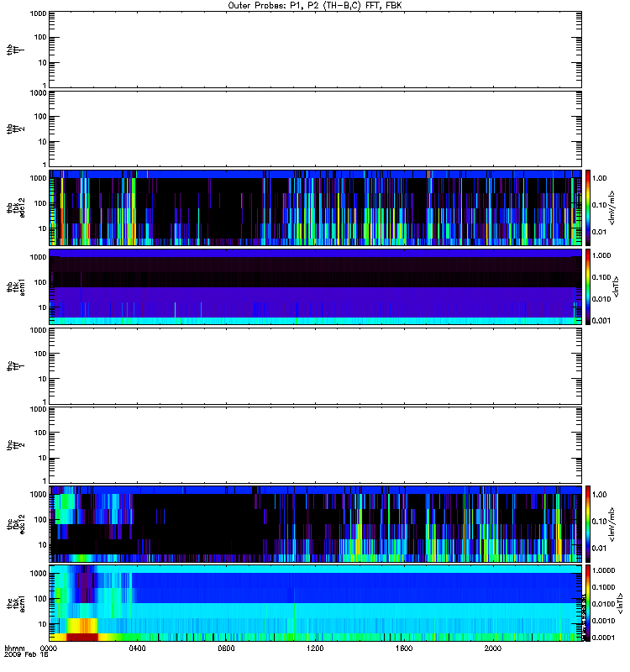Image resolution: width=630 pixels, height=672 pixels.
Task: Select the thb fbk edc12 color bar
Action: point(588,207)
